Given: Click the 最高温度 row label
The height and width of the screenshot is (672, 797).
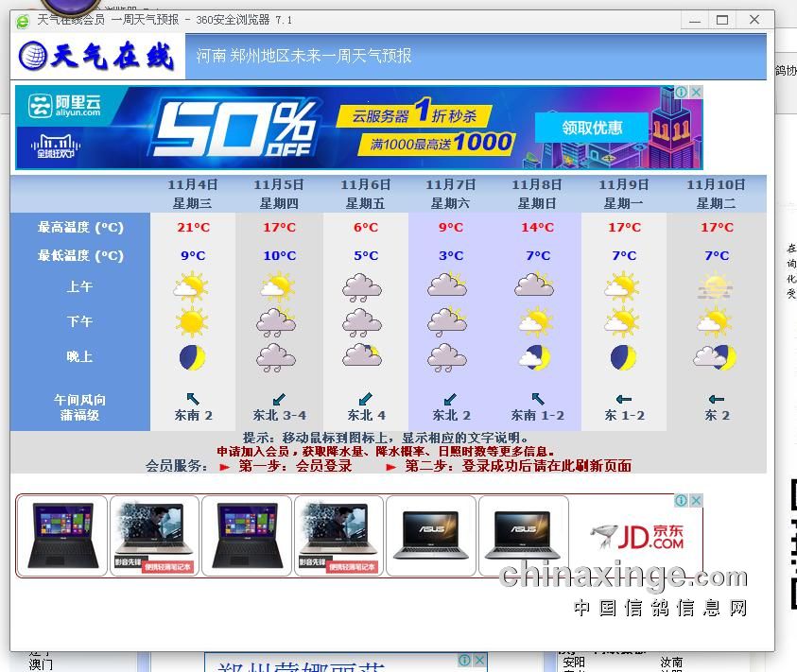Looking at the screenshot, I should [x=80, y=227].
